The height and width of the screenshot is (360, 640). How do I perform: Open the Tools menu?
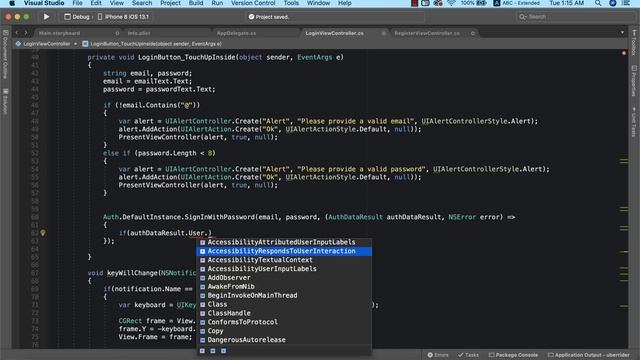tap(291, 3)
